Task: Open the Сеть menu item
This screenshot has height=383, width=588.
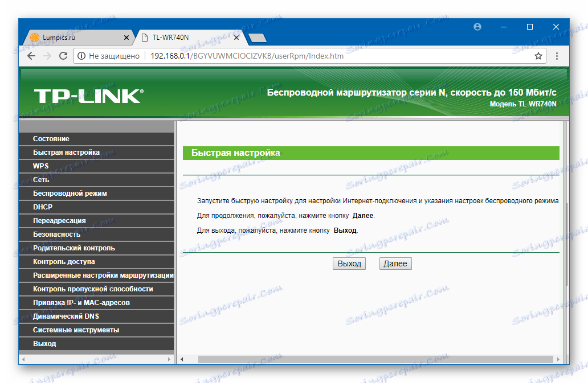Action: pyautogui.click(x=96, y=180)
